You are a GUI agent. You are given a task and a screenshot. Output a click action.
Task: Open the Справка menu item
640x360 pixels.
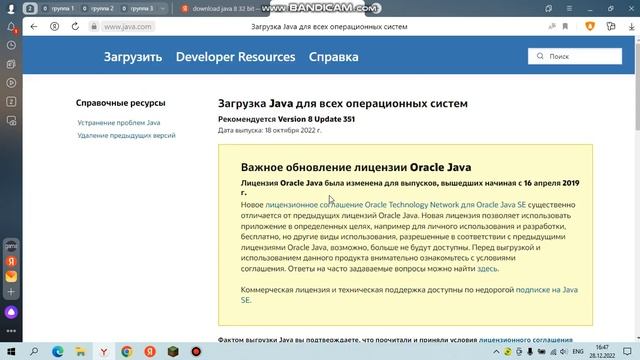(x=333, y=57)
